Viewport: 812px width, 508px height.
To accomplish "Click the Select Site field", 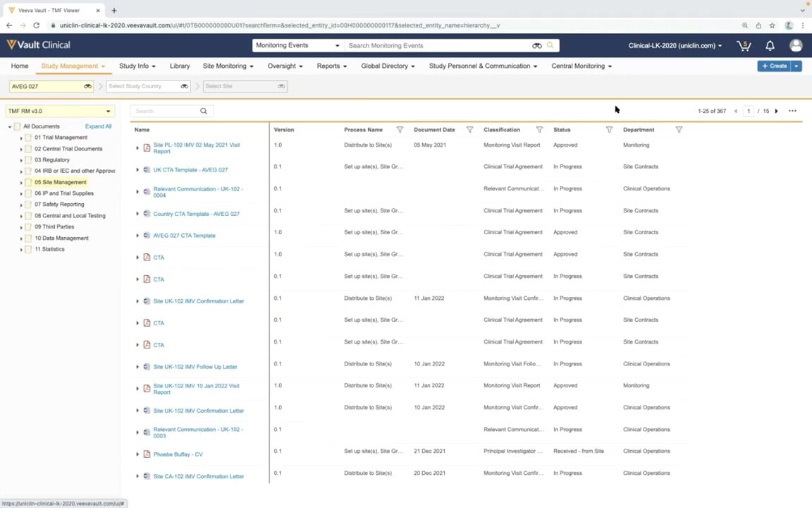I will (x=245, y=87).
